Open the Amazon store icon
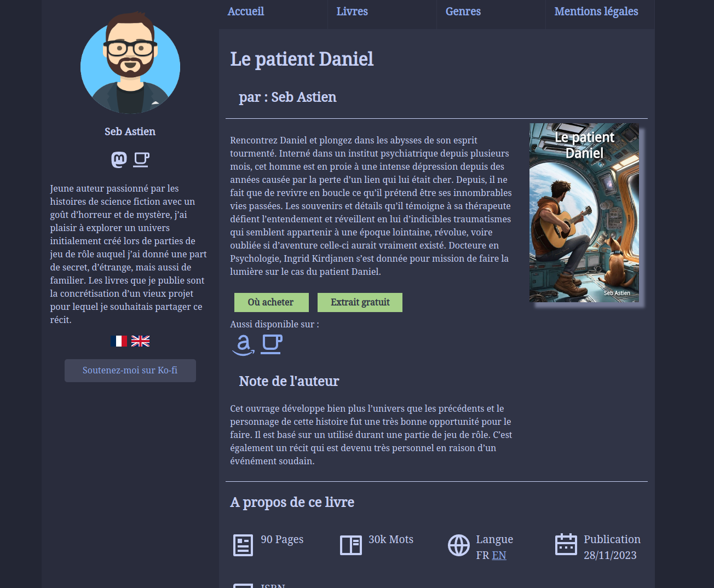This screenshot has height=588, width=714. click(x=243, y=345)
